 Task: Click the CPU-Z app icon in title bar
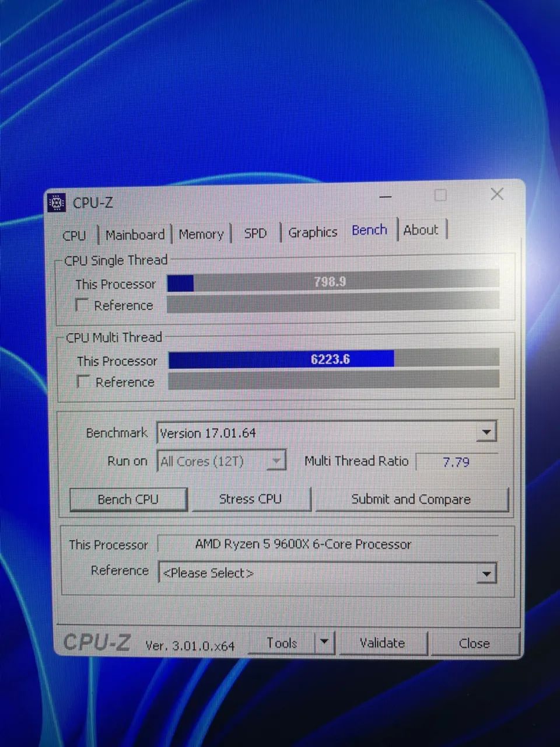[57, 203]
